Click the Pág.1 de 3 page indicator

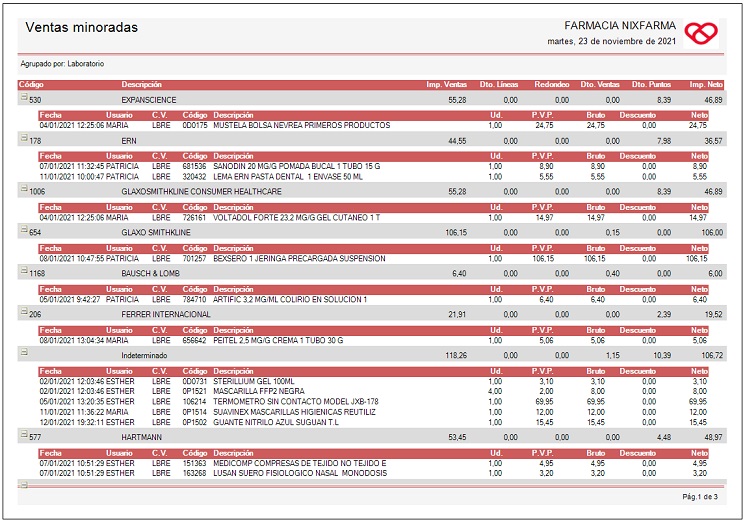click(x=700, y=497)
